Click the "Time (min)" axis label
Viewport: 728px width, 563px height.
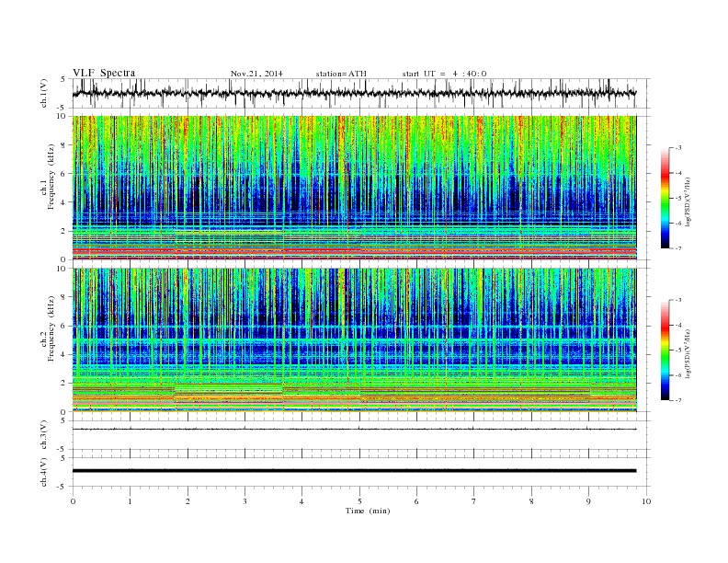(368, 511)
